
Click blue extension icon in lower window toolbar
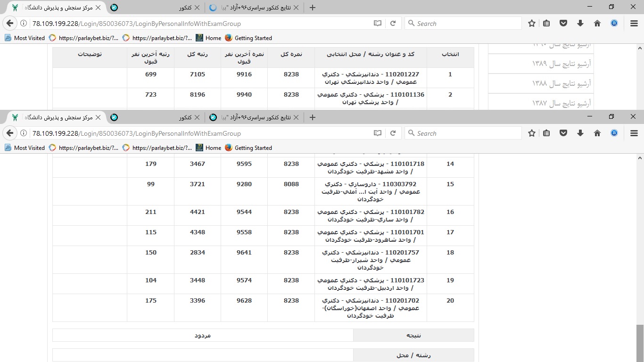[614, 133]
